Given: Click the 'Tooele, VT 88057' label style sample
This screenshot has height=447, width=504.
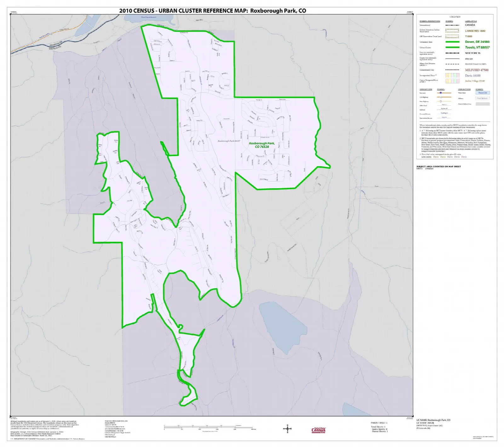Looking at the screenshot, I should click(x=477, y=48).
